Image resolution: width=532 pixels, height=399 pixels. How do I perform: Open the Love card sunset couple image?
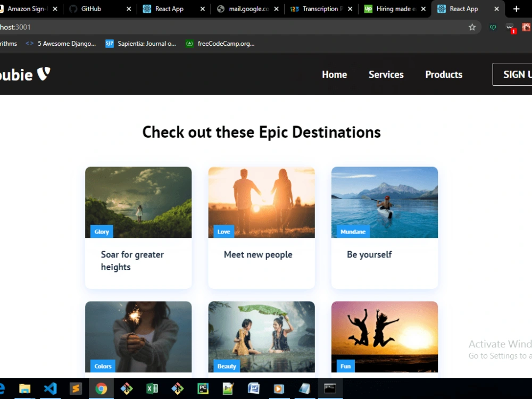click(261, 202)
